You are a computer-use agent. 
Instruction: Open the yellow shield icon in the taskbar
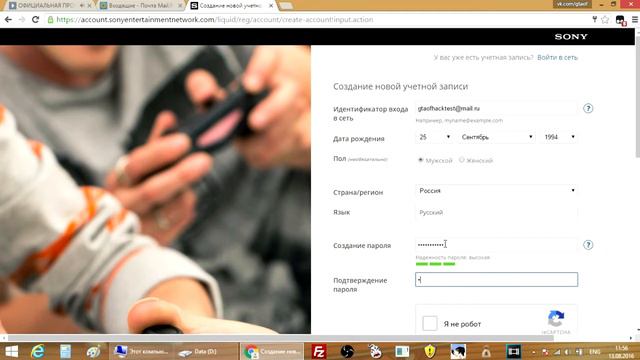(430, 351)
